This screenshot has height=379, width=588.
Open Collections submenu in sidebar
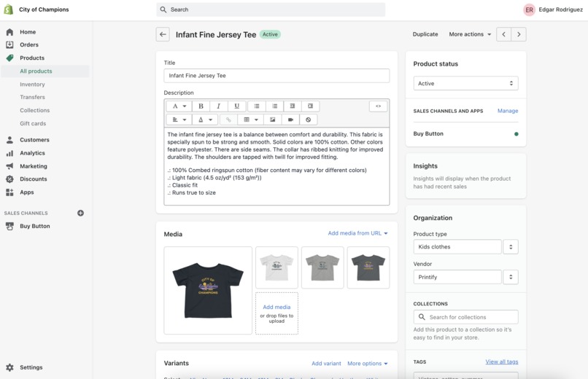[x=34, y=110]
